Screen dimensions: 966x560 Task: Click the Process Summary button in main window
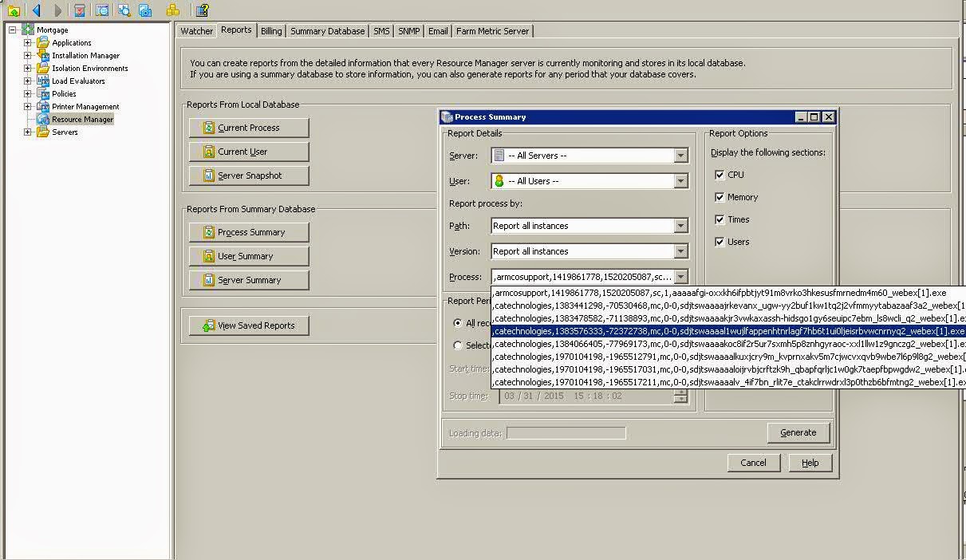[249, 232]
